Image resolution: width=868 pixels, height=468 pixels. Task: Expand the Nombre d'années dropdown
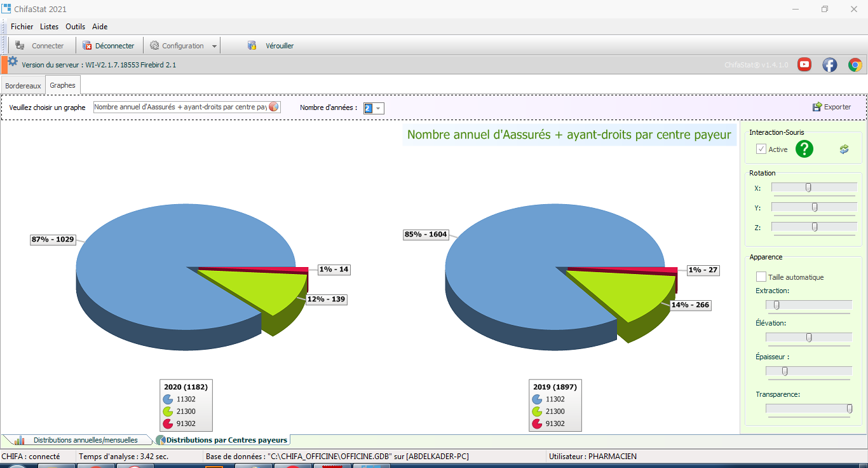[379, 109]
